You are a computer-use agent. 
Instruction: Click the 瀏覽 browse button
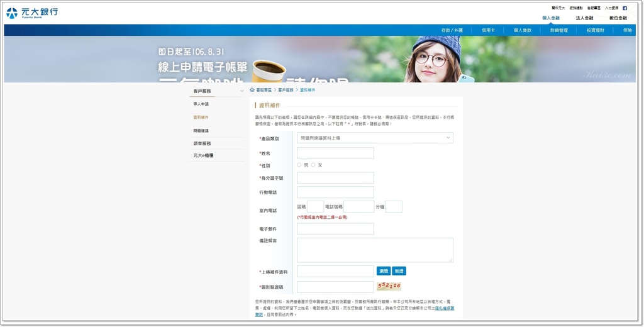click(384, 271)
